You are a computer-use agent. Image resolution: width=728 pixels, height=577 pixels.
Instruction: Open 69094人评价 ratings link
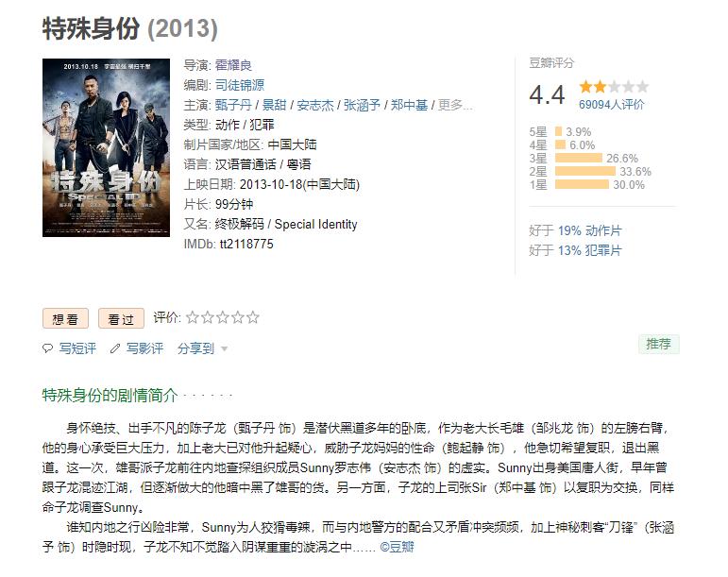coord(612,105)
